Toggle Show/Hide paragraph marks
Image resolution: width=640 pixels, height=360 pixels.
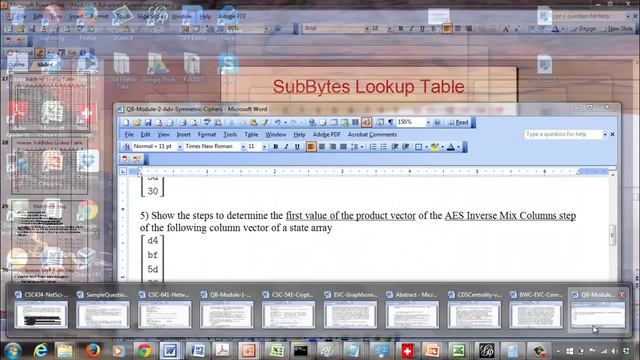click(391, 122)
